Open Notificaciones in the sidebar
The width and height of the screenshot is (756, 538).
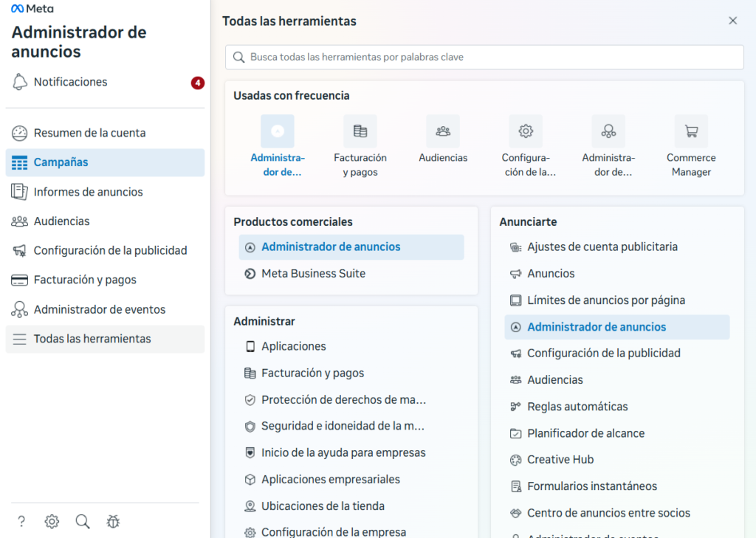click(x=105, y=82)
